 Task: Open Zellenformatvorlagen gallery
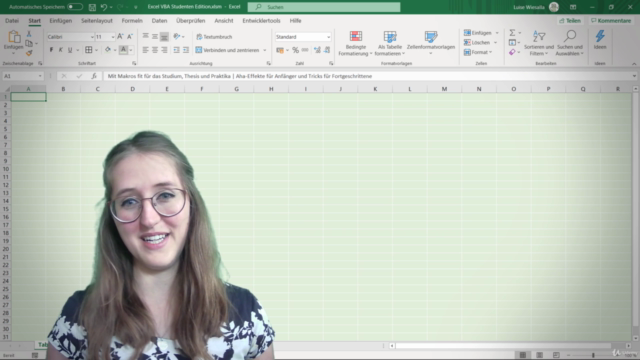(431, 43)
